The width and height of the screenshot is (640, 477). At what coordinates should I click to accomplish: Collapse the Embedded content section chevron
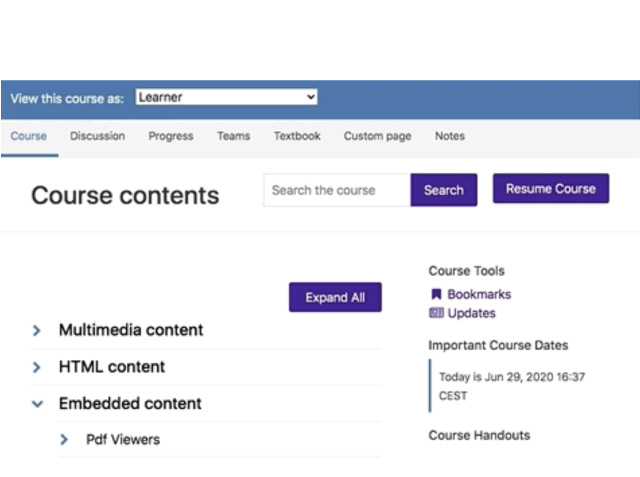click(x=38, y=404)
